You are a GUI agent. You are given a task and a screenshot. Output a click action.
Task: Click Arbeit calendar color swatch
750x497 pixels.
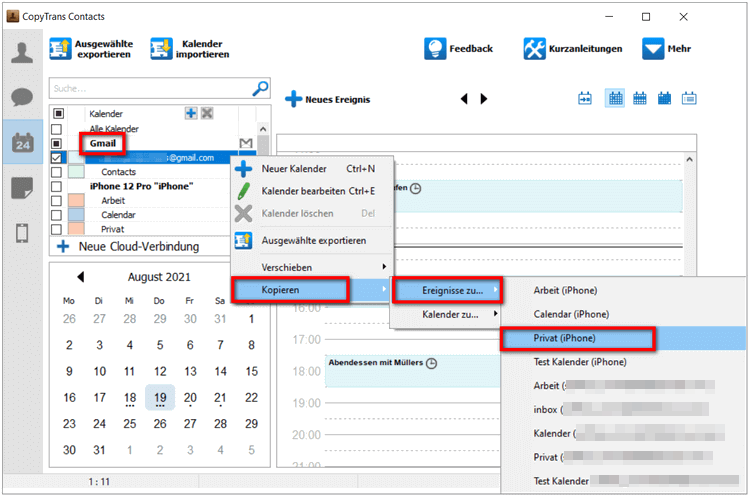tap(77, 200)
